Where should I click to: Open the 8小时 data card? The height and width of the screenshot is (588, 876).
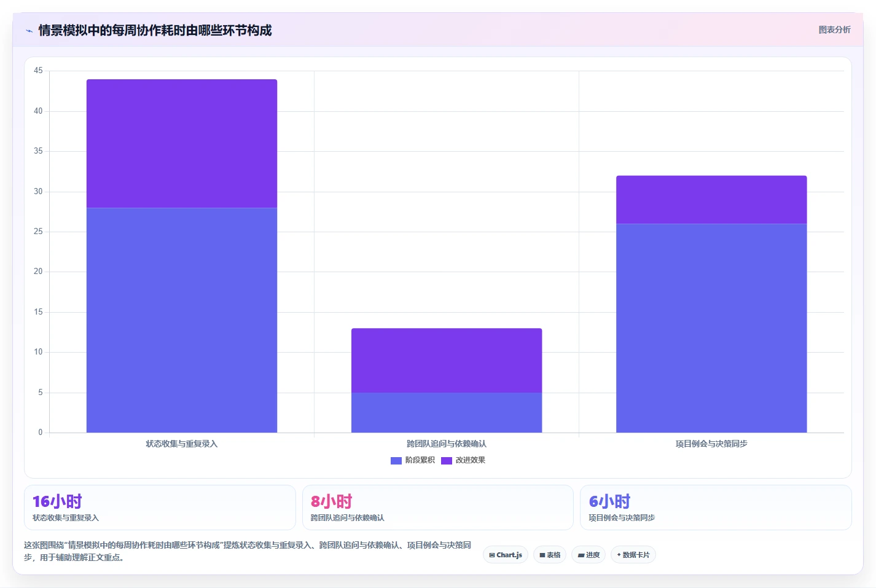point(437,508)
